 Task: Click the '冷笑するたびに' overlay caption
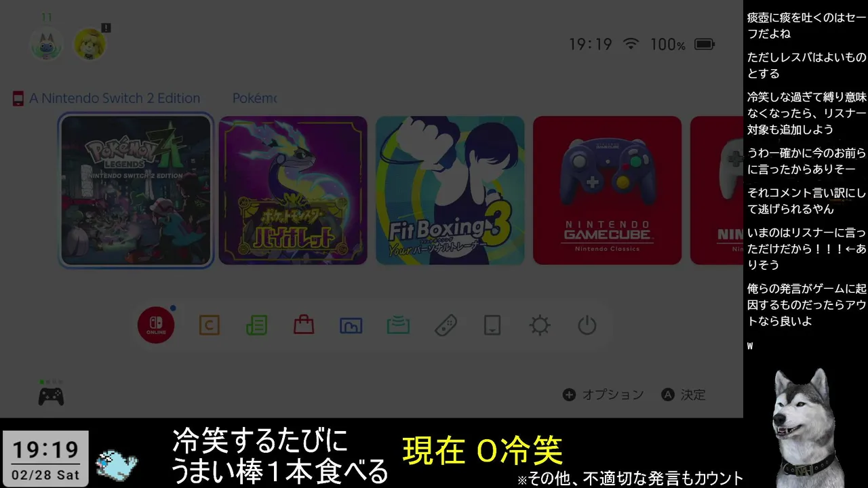tap(260, 442)
